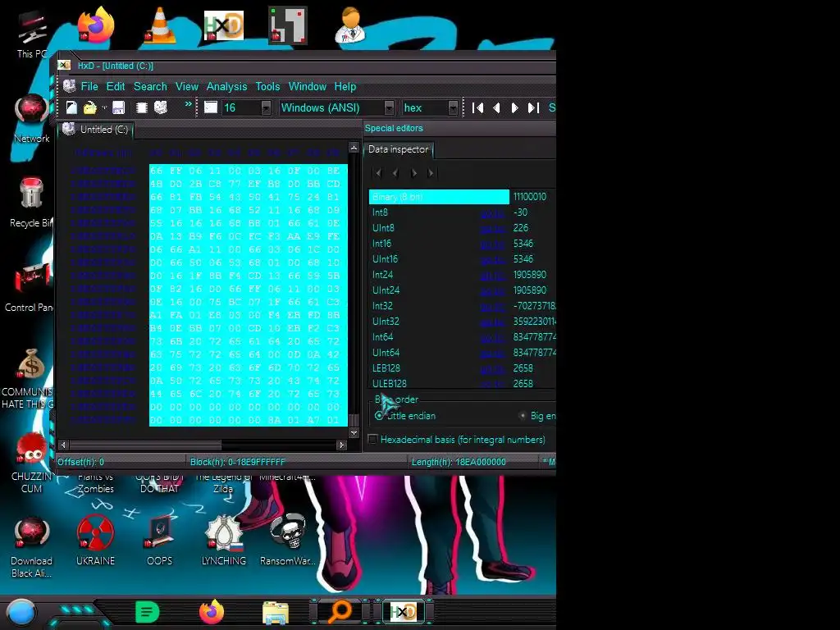Open Firefox from the desktop icon

pos(96,25)
